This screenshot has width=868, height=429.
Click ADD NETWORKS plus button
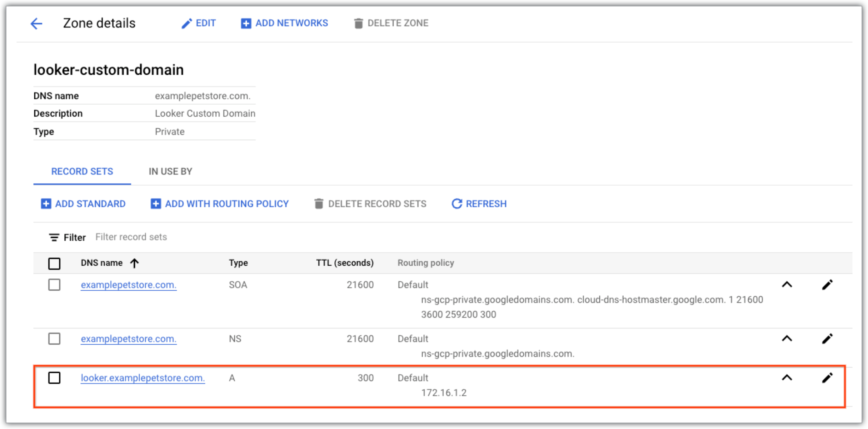[x=284, y=23]
